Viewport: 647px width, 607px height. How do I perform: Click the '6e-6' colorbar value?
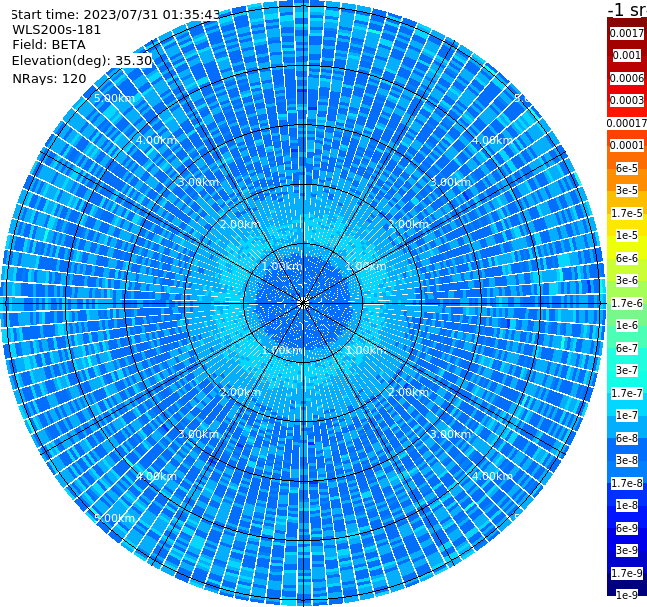pos(627,258)
